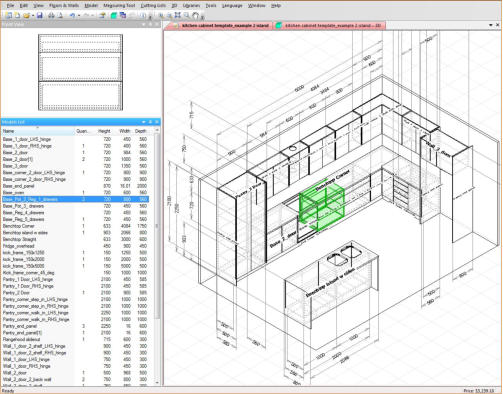The image size is (503, 394).
Task: Open the dropdown arrow beside Open icon
Action: click(33, 15)
